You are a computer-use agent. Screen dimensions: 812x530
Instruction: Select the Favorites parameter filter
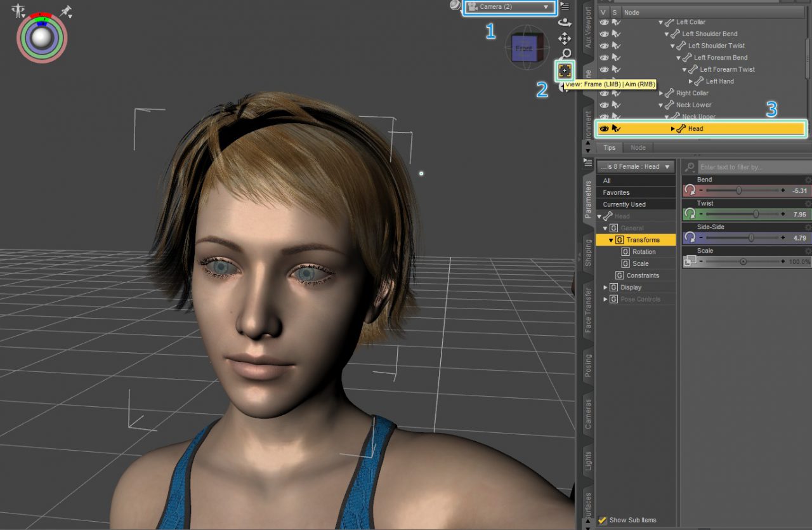(635, 192)
